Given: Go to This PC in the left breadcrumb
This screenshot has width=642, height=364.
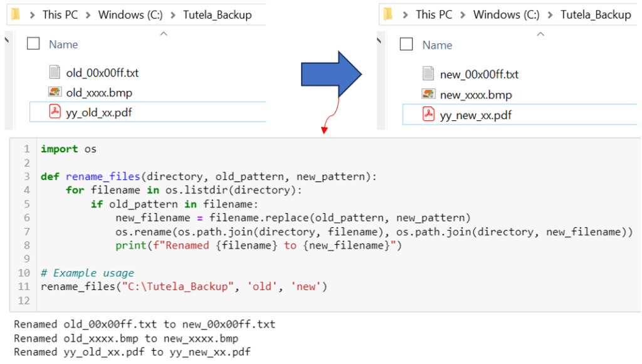Looking at the screenshot, I should tap(60, 14).
